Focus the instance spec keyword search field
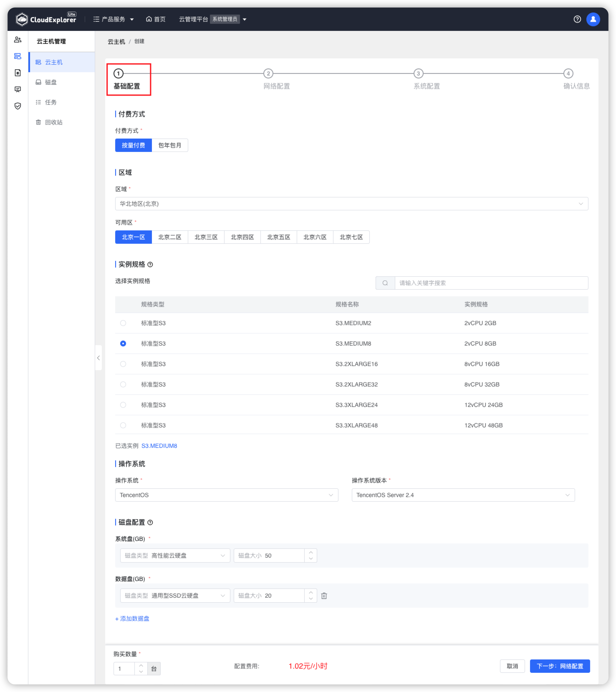The width and height of the screenshot is (616, 692). coord(491,283)
